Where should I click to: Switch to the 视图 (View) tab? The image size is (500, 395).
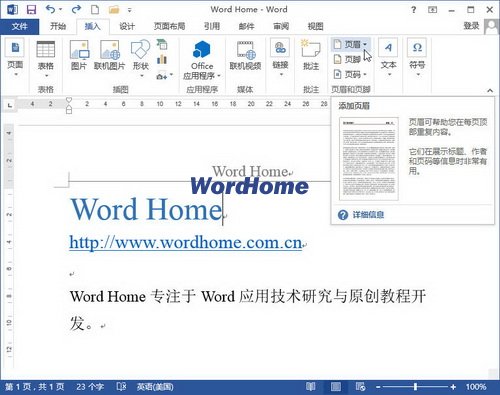coord(315,26)
